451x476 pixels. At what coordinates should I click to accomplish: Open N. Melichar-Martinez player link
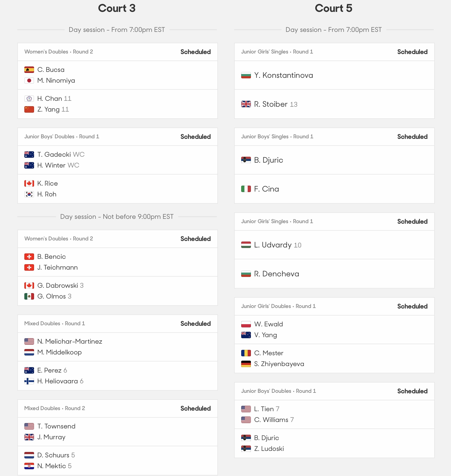[70, 341]
